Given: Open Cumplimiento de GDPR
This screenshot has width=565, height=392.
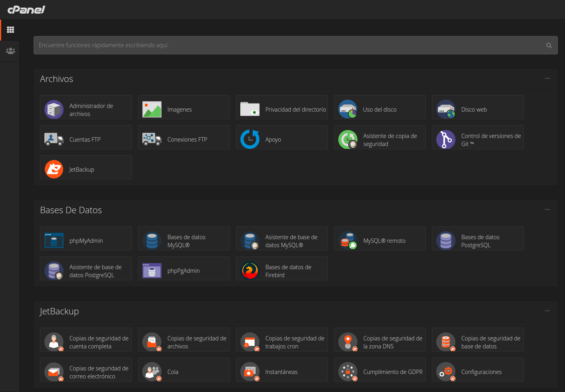Looking at the screenshot, I should click(393, 372).
